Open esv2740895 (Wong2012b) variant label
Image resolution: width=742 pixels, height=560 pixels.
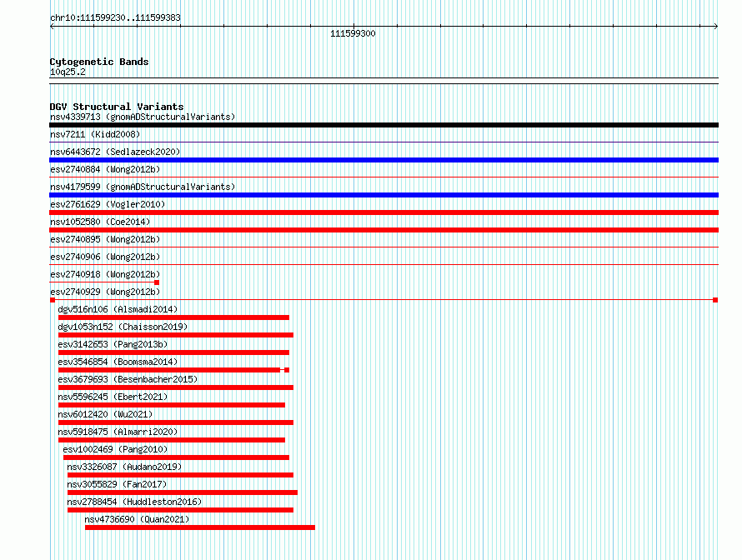click(x=105, y=239)
